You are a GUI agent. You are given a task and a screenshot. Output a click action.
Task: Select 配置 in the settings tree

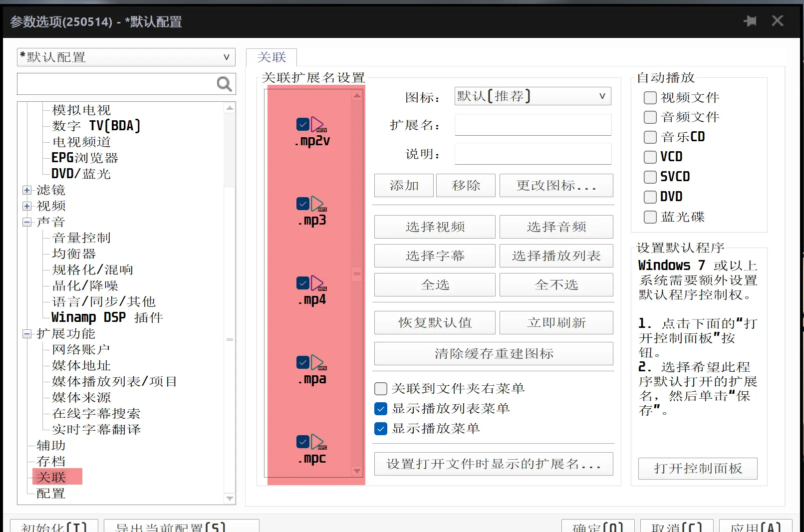coord(51,493)
